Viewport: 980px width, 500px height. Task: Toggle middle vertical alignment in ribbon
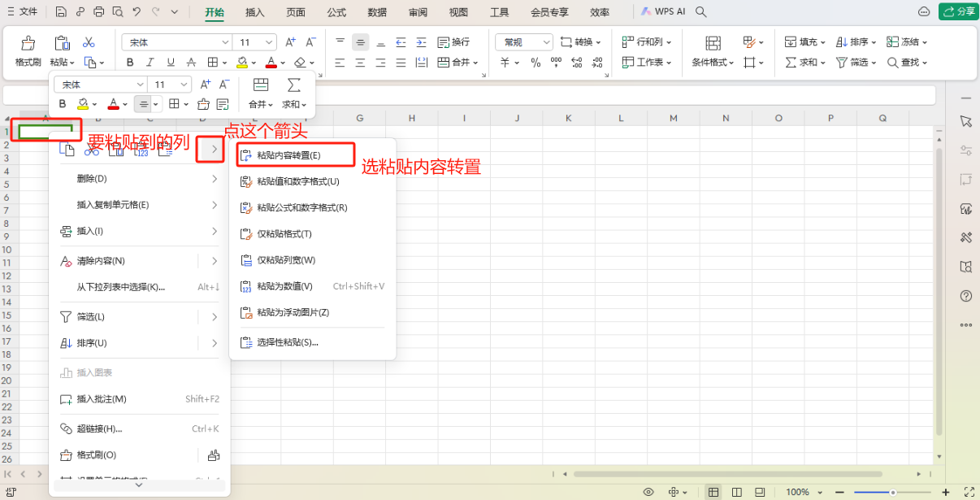(361, 42)
